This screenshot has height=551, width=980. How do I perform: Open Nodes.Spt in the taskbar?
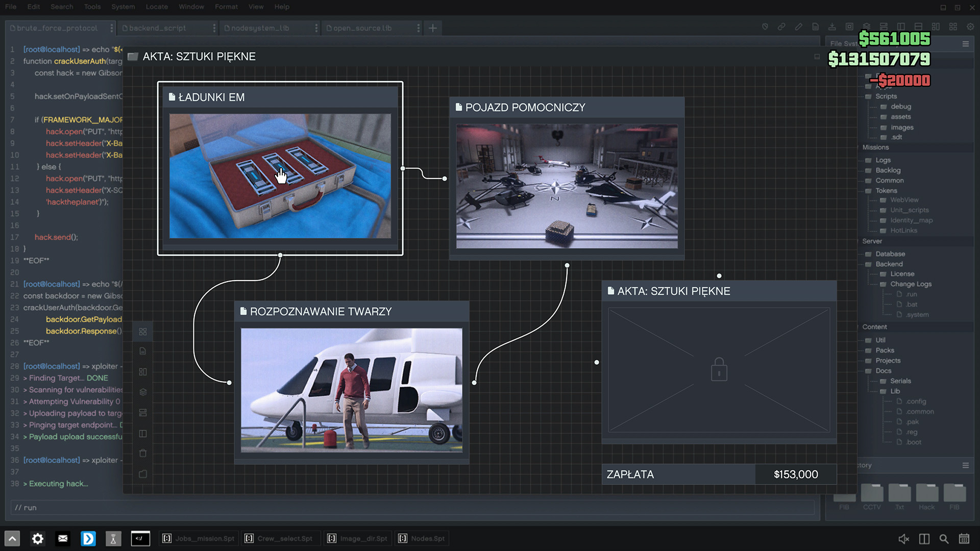click(422, 539)
